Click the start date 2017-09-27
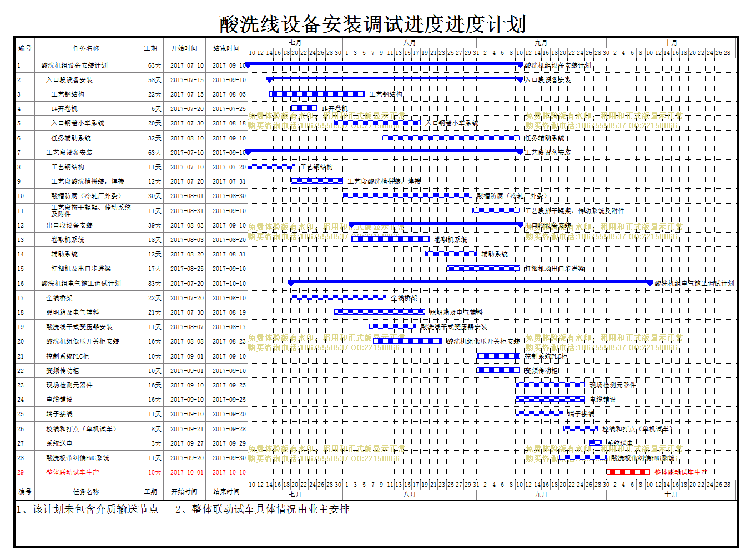Viewport: 751px width, 560px height. 187,443
